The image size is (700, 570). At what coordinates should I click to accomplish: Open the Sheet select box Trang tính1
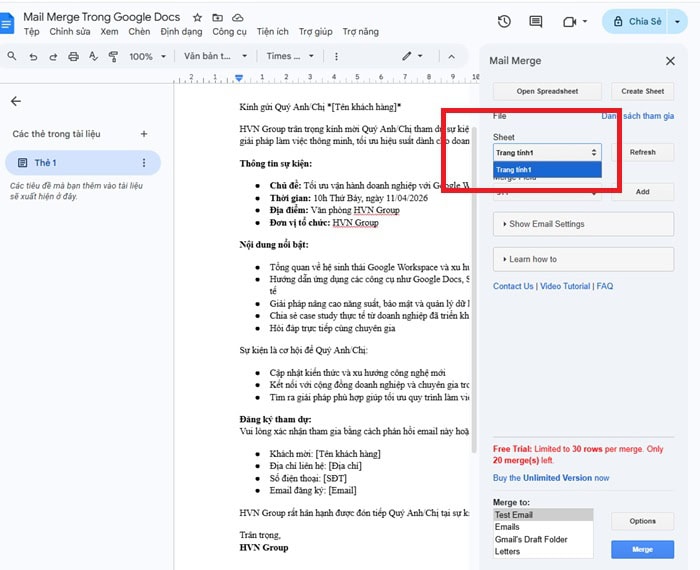547,153
